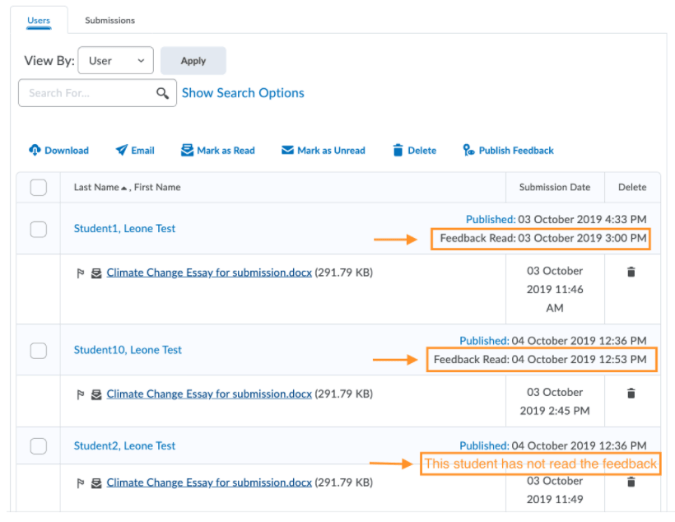
Task: Expand Show Search Options
Action: pos(243,93)
